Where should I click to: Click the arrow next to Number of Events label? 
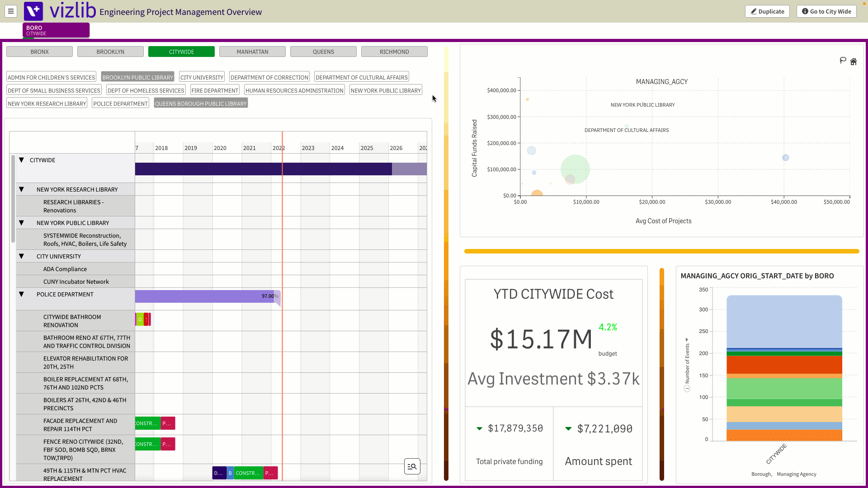(687, 340)
